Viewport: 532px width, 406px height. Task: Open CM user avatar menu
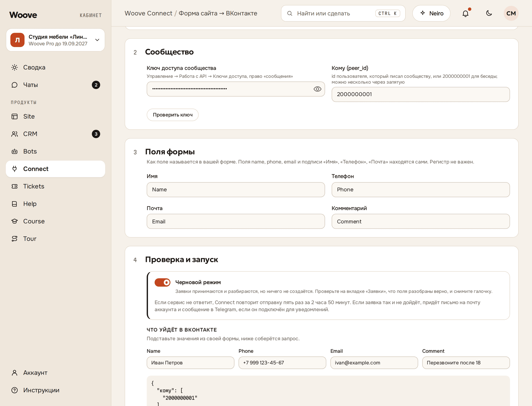(511, 13)
